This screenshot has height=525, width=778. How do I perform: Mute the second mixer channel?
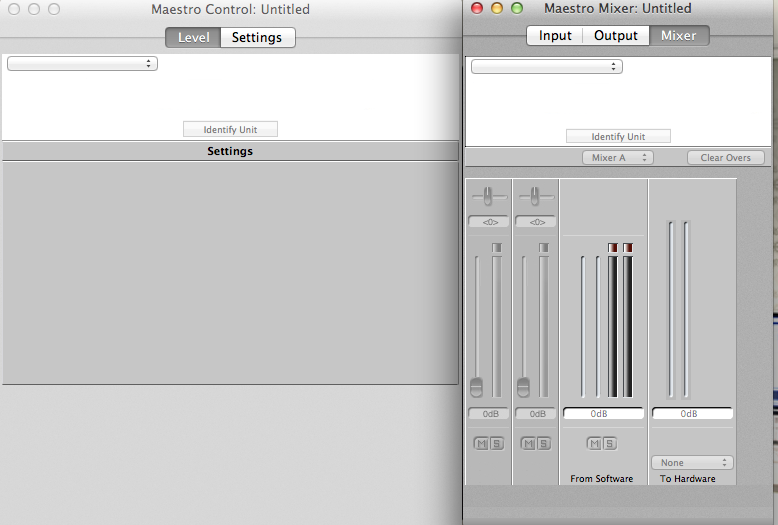click(x=528, y=444)
